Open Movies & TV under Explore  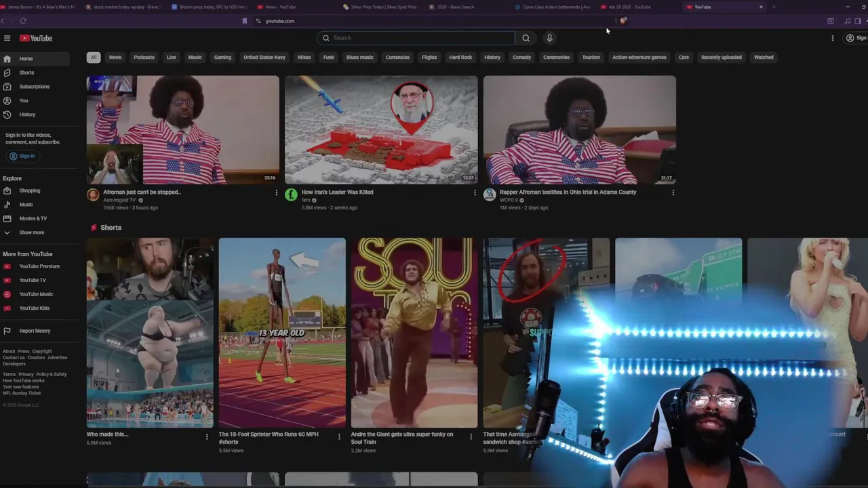point(35,218)
